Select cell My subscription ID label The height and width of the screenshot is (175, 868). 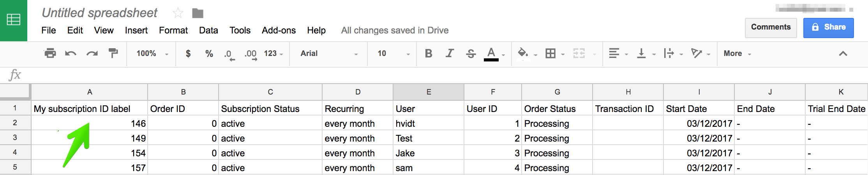click(x=90, y=108)
